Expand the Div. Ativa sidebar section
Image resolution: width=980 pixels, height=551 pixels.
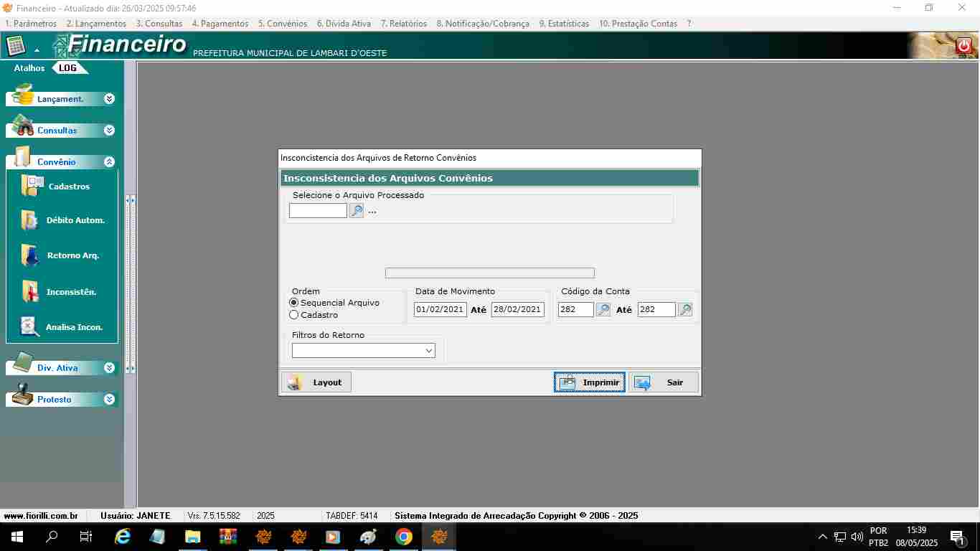(x=109, y=368)
